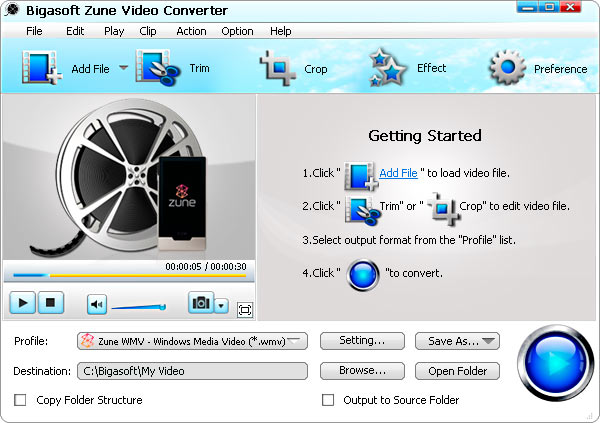Click the Browse... button
The width and height of the screenshot is (600, 423).
click(x=362, y=371)
